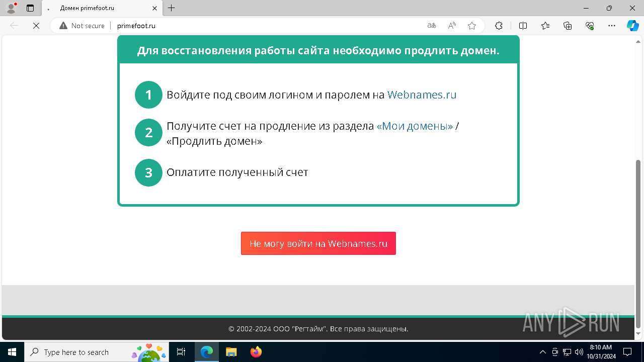The width and height of the screenshot is (644, 362).
Task: Open the Extensions puzzle icon
Action: [499, 26]
